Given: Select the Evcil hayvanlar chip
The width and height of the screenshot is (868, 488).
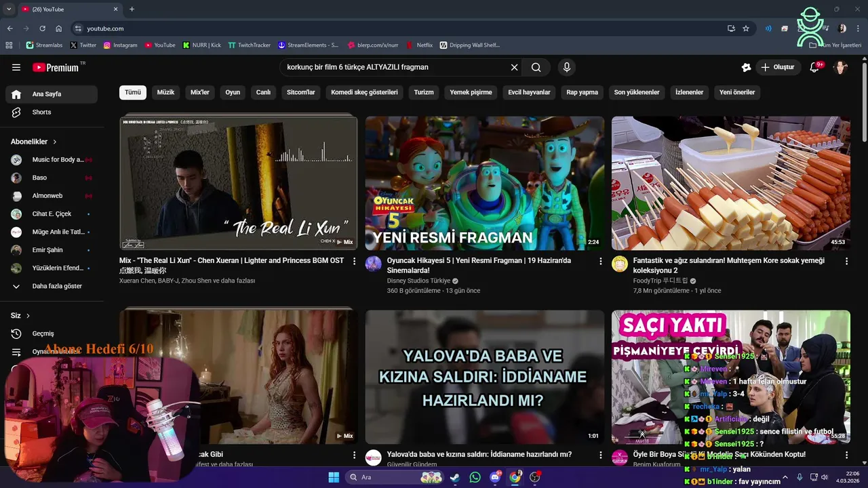Looking at the screenshot, I should point(530,92).
